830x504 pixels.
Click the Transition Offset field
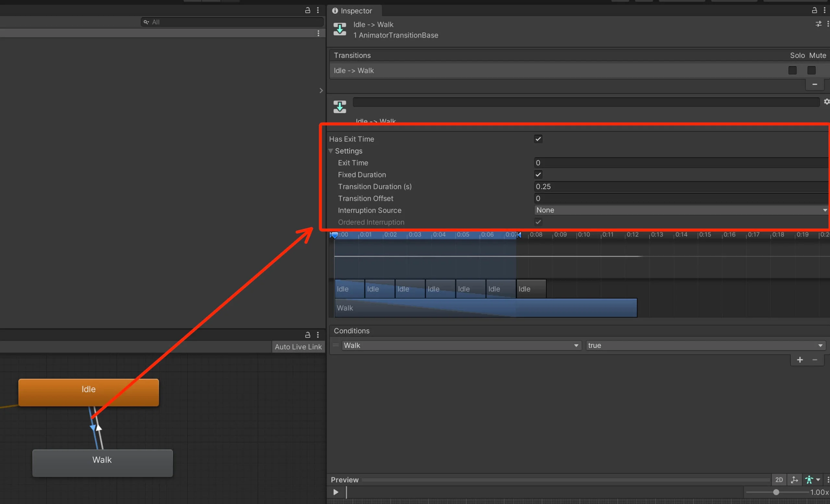point(681,198)
